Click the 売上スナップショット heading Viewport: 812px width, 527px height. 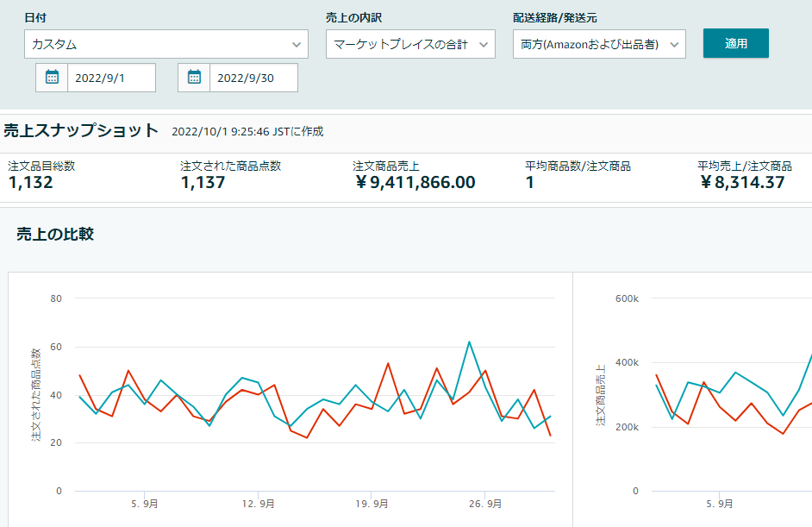point(81,130)
